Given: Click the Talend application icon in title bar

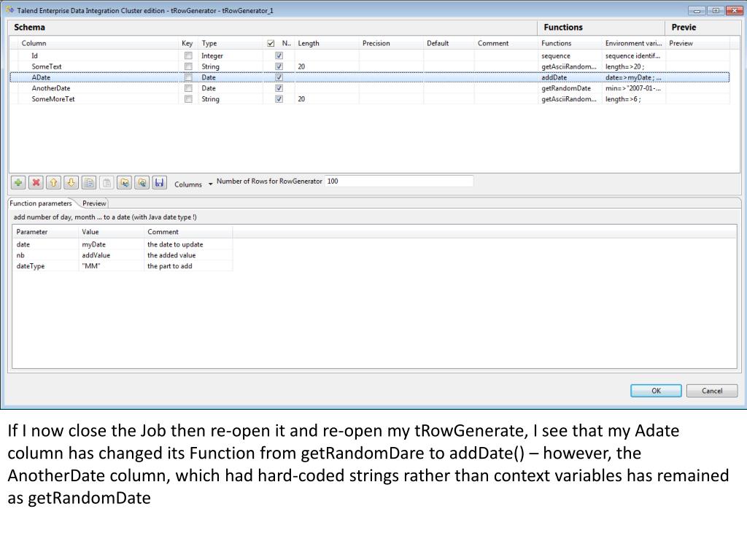Looking at the screenshot, I should [x=9, y=10].
